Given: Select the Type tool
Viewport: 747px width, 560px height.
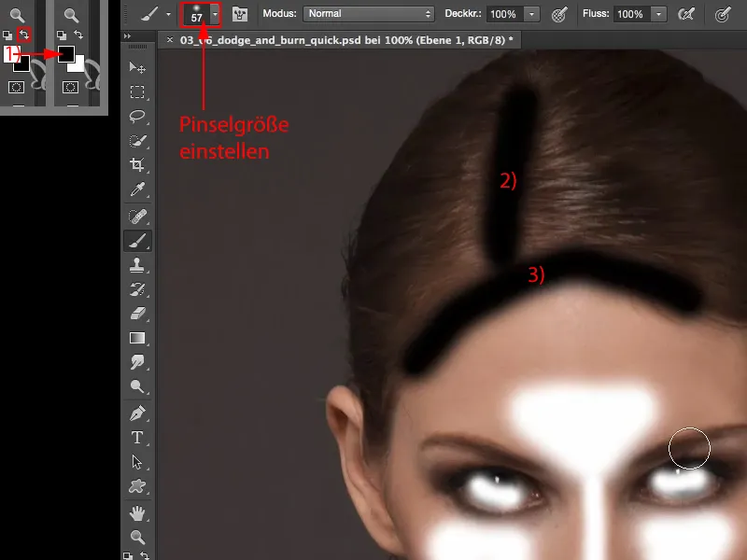Looking at the screenshot, I should click(137, 437).
